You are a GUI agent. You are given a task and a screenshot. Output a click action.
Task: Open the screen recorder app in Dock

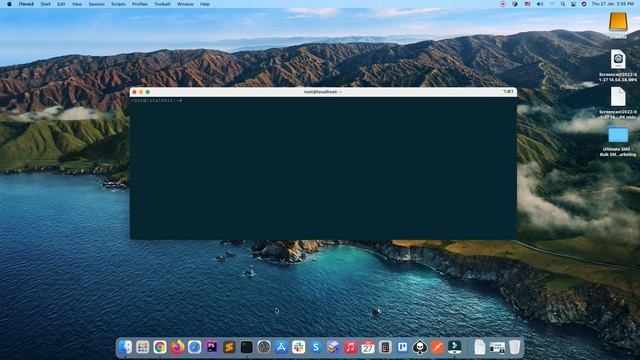pos(454,347)
